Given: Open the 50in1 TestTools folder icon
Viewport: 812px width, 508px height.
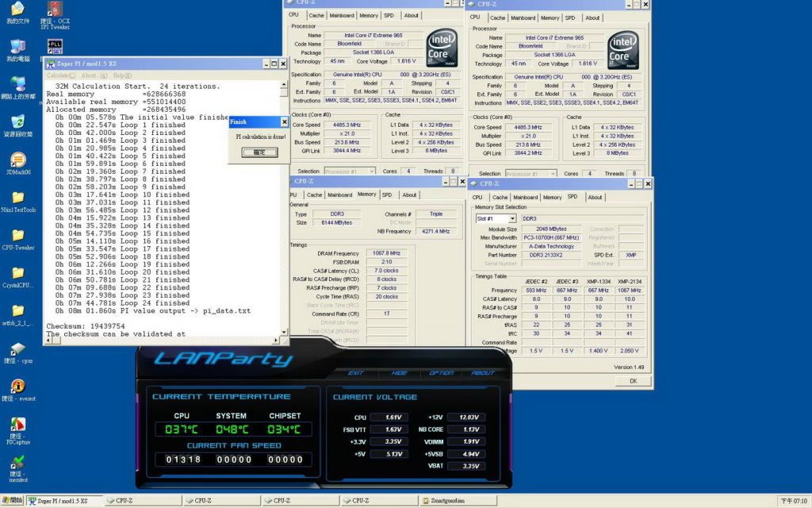Looking at the screenshot, I should click(17, 202).
